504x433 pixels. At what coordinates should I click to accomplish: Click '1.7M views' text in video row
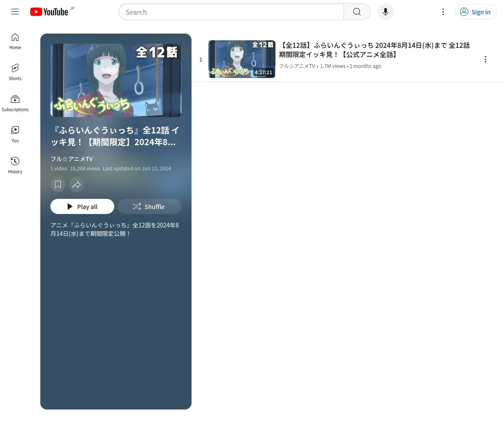(x=333, y=66)
